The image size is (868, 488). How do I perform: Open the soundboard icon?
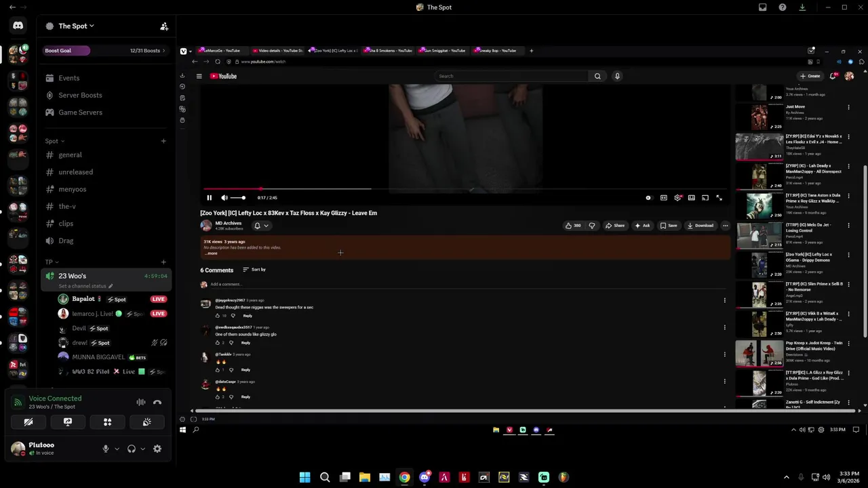[146, 422]
